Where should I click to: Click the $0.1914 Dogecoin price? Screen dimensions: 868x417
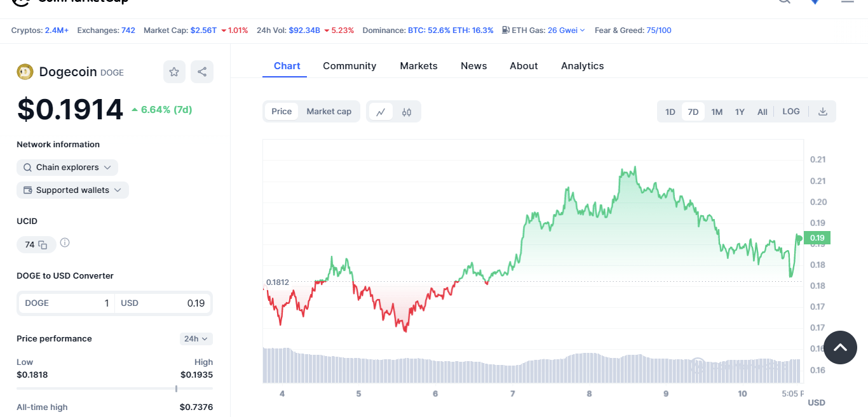click(x=70, y=109)
